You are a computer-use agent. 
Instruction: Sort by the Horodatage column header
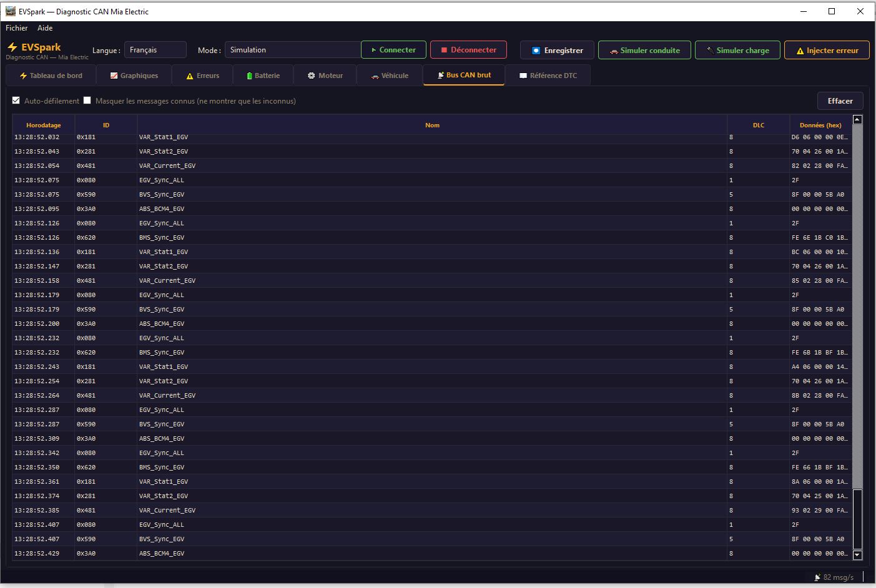(x=44, y=125)
